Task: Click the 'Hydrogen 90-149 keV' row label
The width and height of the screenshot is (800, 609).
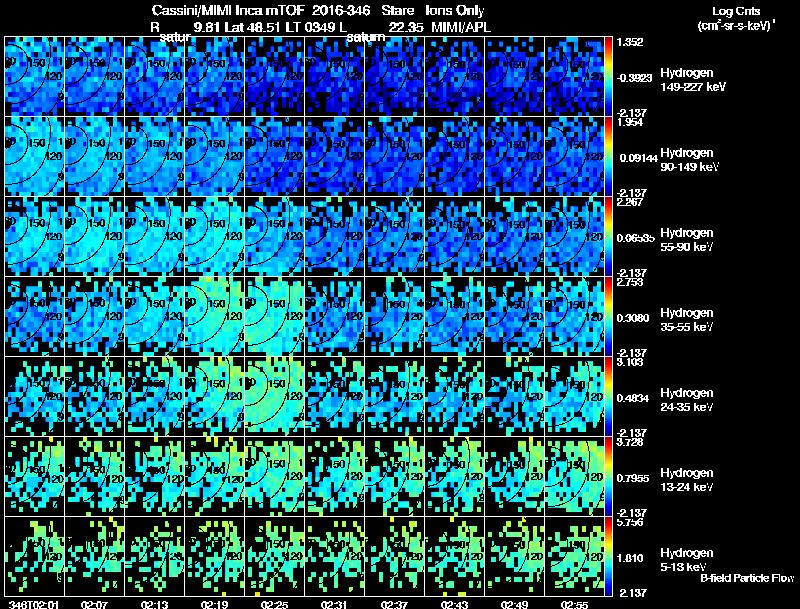Action: [690, 160]
